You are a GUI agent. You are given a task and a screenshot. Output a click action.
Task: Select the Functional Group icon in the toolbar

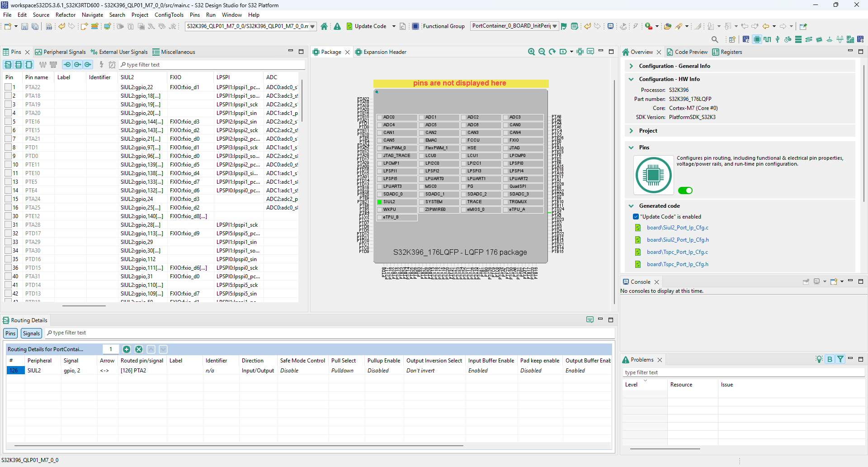(415, 26)
